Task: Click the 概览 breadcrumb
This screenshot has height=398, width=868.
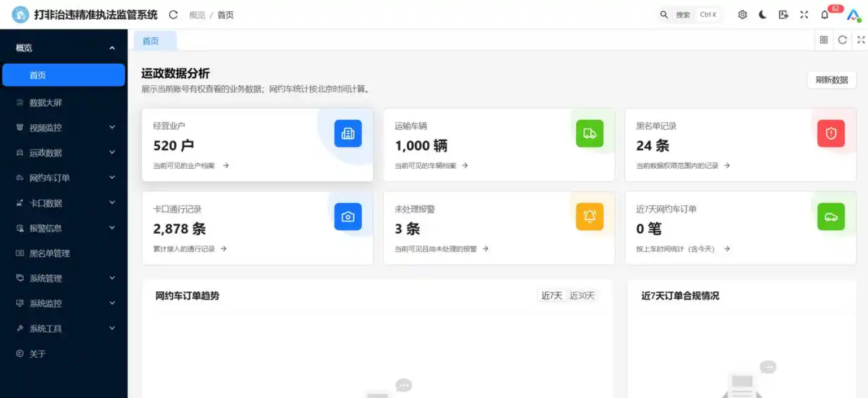Action: [198, 15]
